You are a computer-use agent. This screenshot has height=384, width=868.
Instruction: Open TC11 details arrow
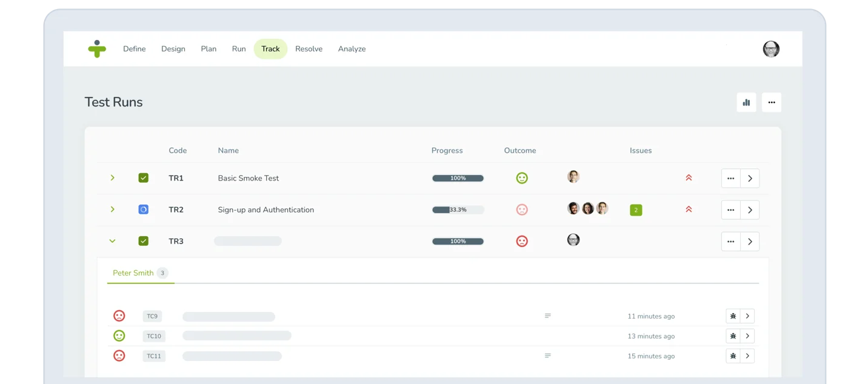[x=748, y=356]
